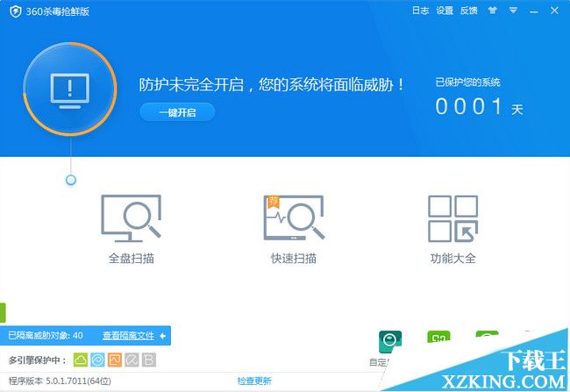Click 一键开启 enable button

click(x=176, y=112)
